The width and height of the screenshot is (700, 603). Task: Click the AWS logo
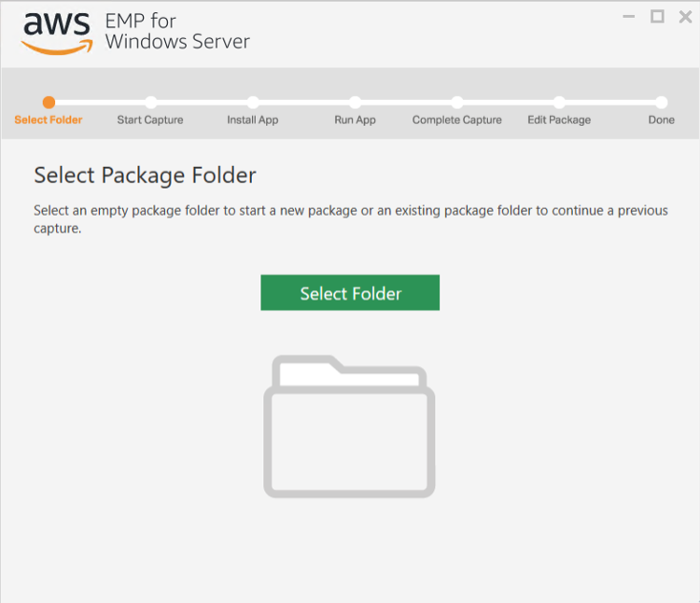click(57, 34)
